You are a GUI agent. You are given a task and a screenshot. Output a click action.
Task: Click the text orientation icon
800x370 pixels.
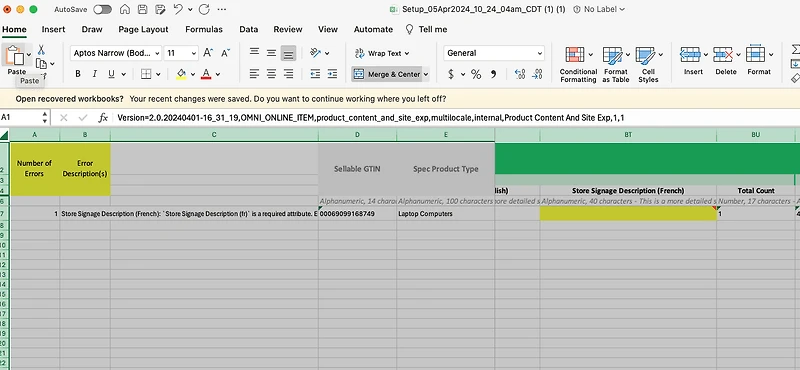tap(315, 53)
